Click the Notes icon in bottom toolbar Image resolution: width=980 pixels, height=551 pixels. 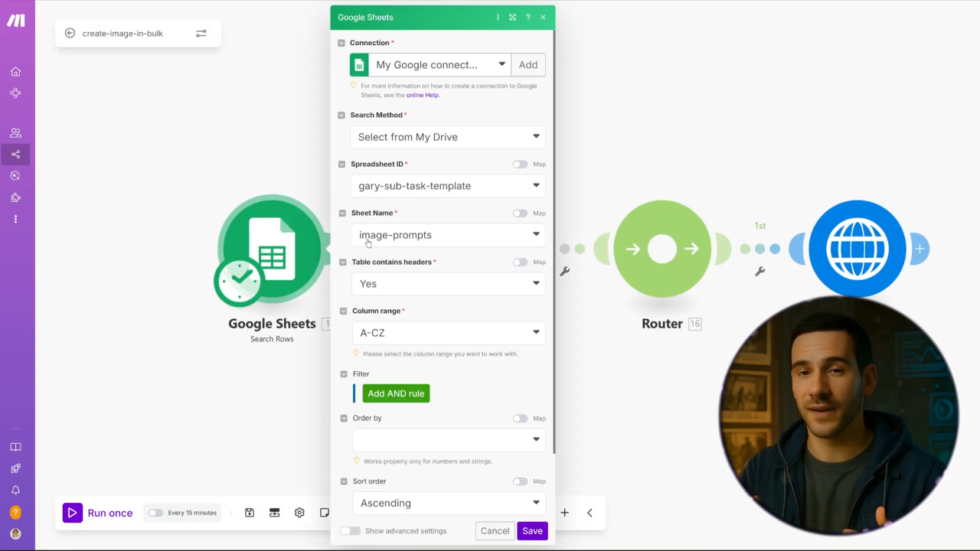pos(325,513)
